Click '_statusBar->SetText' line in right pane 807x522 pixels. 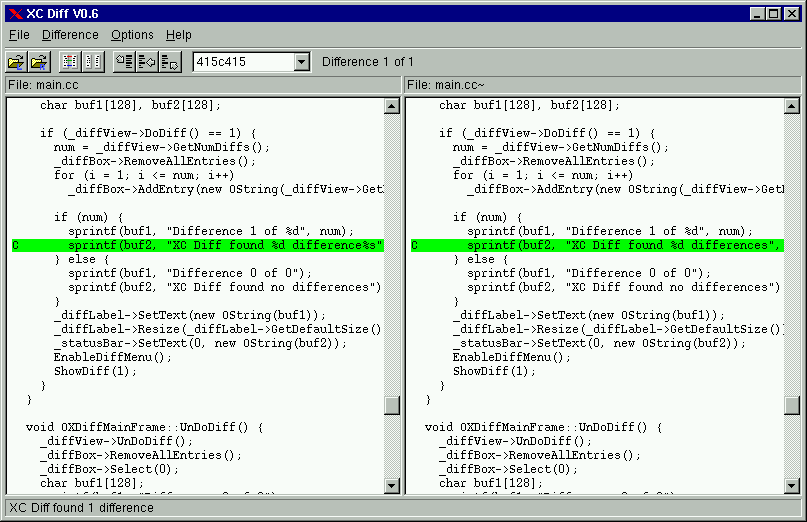(599, 343)
